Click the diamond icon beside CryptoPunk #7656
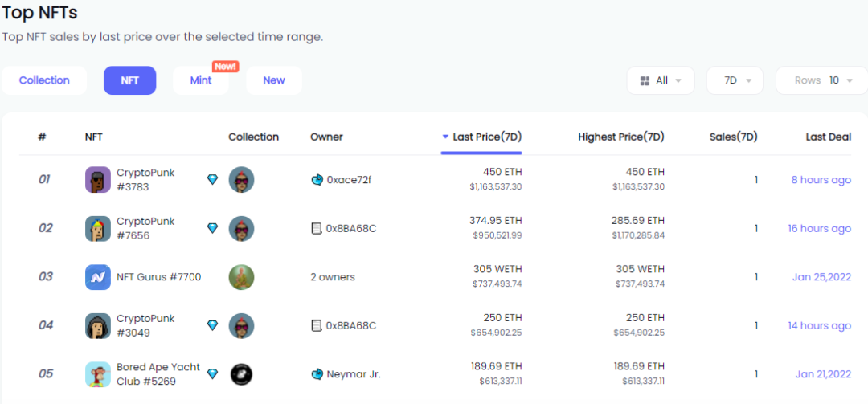 (x=212, y=228)
